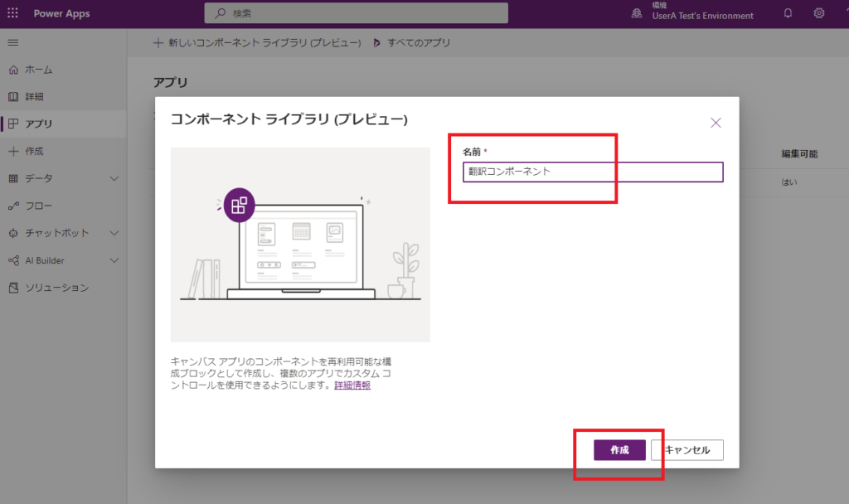Open the settings gear
Image resolution: width=849 pixels, height=504 pixels.
tap(818, 13)
